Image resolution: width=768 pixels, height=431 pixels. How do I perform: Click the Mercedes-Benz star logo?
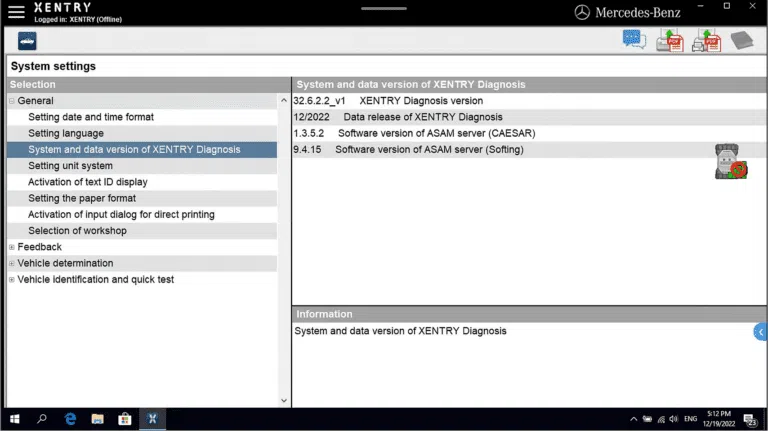582,12
